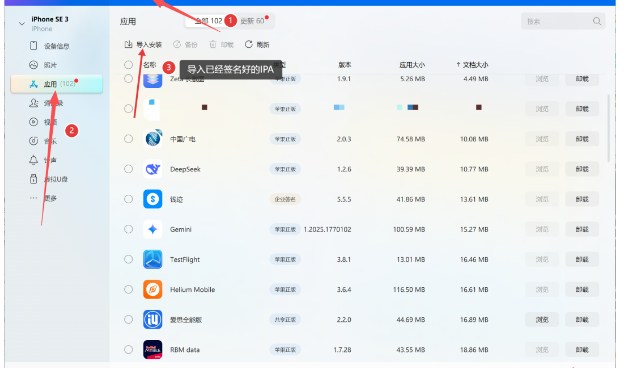Click the 企业签名 tag on 钱迹 row
Viewport: 628px width, 368px height.
point(285,199)
